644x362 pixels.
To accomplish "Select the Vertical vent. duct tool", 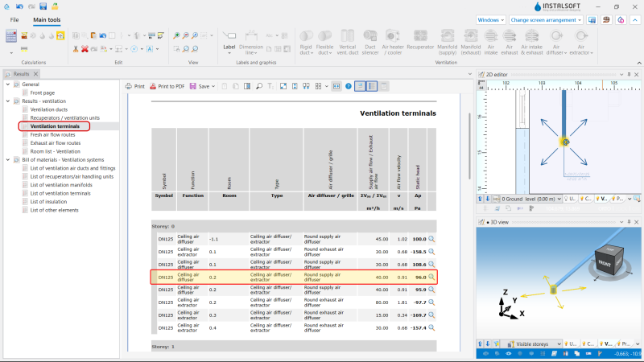I will tap(348, 43).
